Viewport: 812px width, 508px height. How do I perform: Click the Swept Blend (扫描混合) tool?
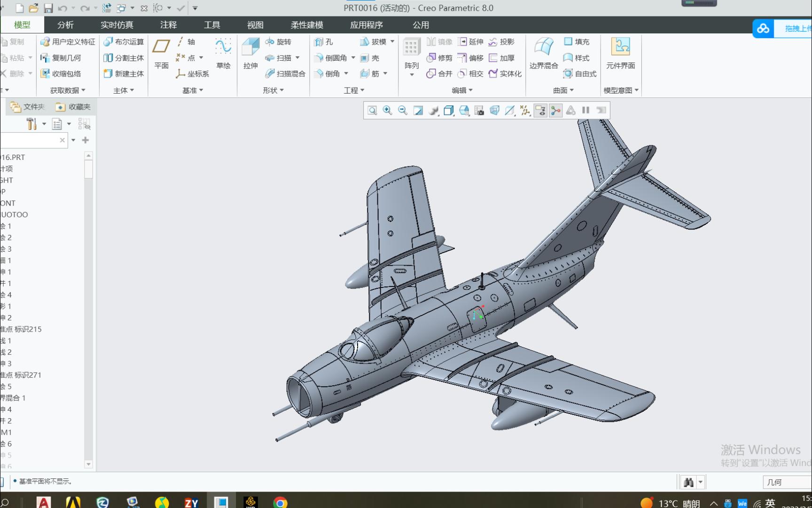tap(285, 74)
